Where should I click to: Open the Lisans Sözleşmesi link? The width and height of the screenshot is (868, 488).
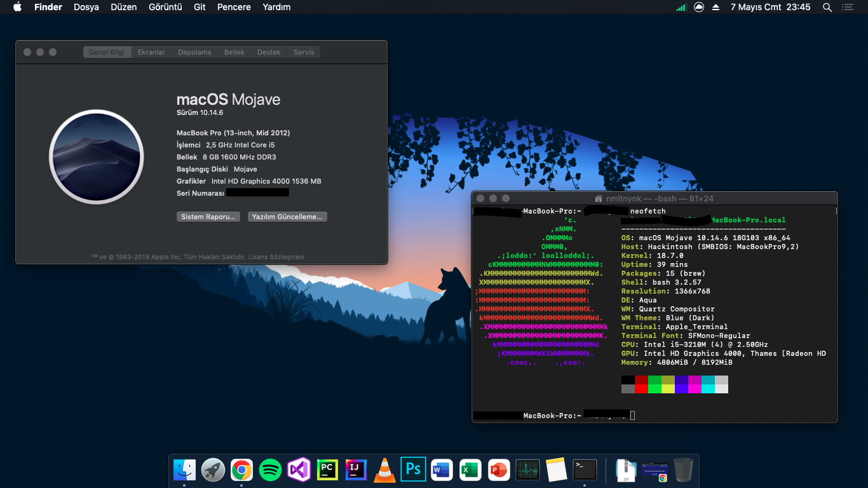click(276, 257)
